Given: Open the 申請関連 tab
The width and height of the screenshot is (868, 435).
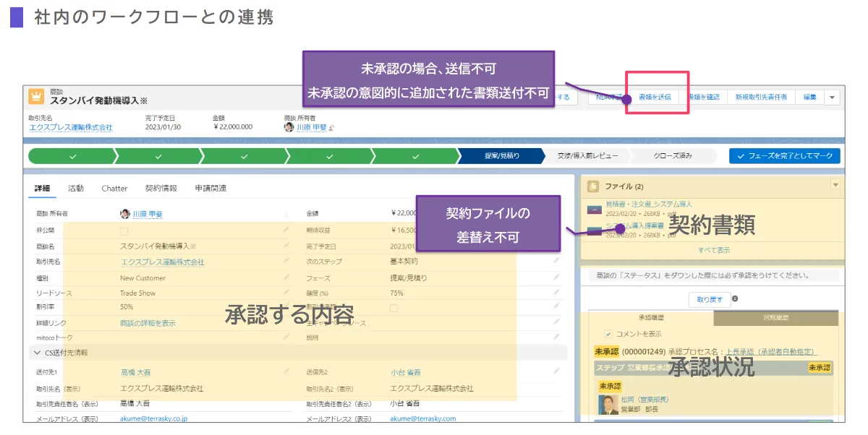Looking at the screenshot, I should pyautogui.click(x=210, y=188).
